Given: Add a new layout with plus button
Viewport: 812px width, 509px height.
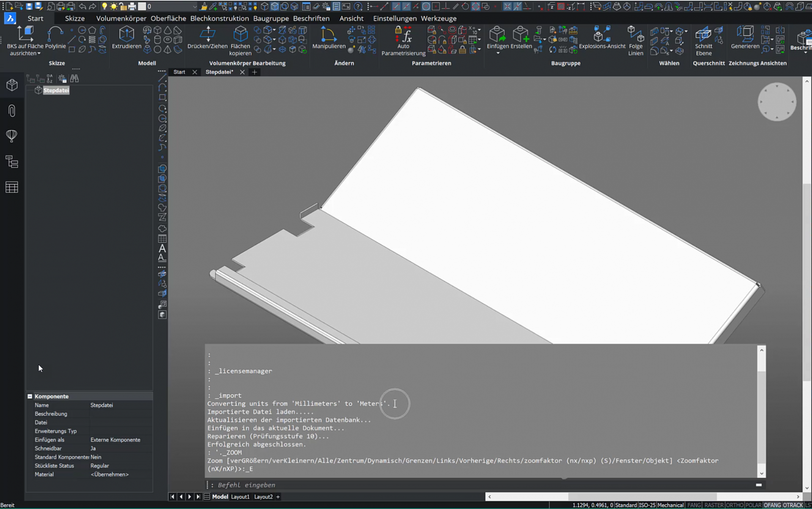Looking at the screenshot, I should pyautogui.click(x=278, y=497).
